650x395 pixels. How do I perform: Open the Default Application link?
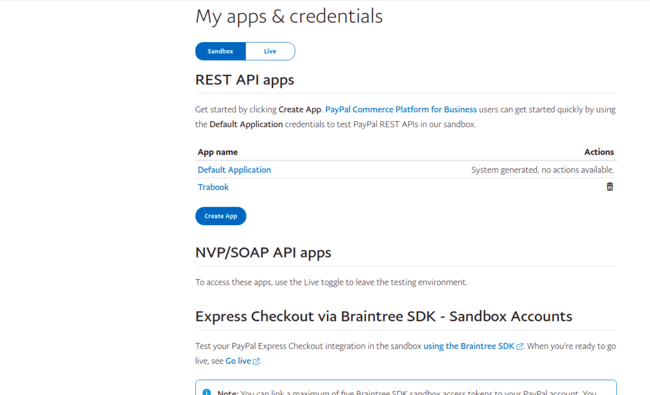[234, 170]
